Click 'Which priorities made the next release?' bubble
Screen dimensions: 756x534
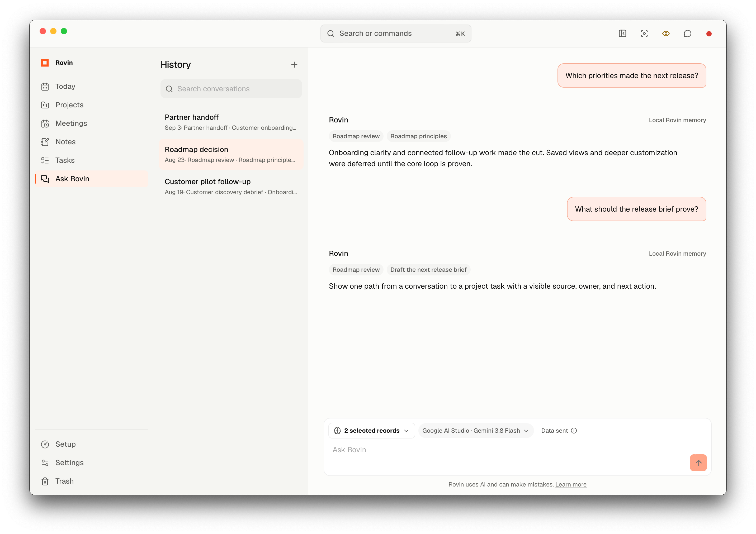click(631, 76)
